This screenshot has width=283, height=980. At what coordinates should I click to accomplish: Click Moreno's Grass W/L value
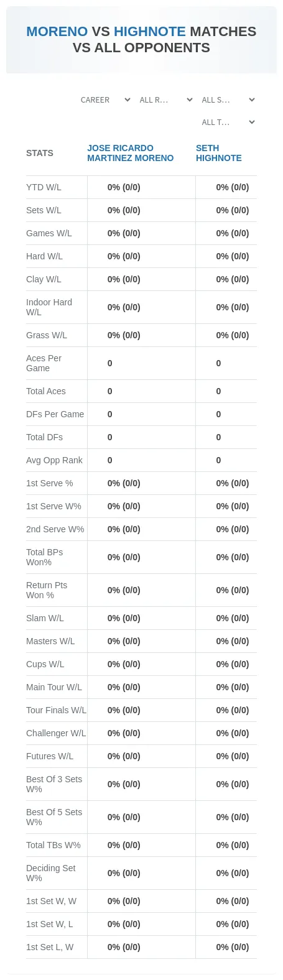(x=124, y=335)
